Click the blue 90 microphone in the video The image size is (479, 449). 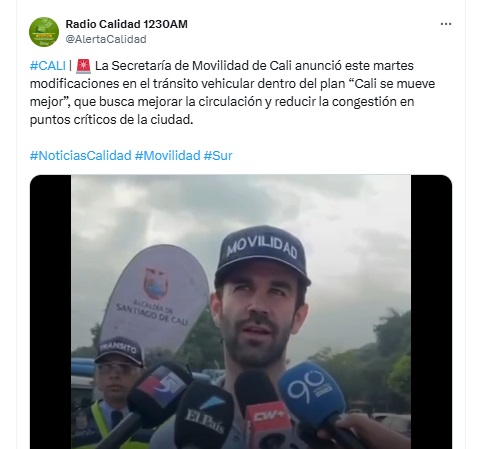click(x=313, y=394)
